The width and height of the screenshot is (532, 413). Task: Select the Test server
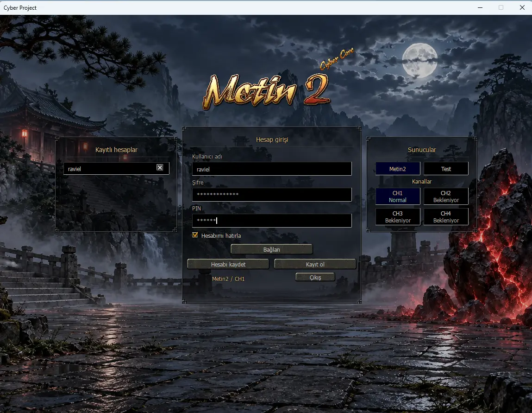click(x=446, y=168)
